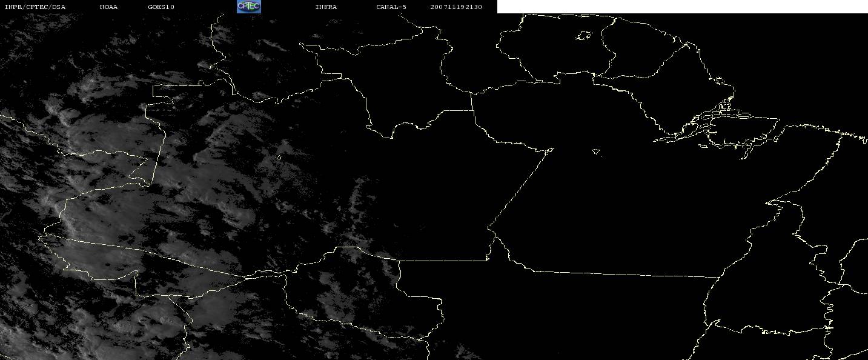This screenshot has height=360, width=868.
Task: Click the NOAA label in the header
Action: (109, 7)
